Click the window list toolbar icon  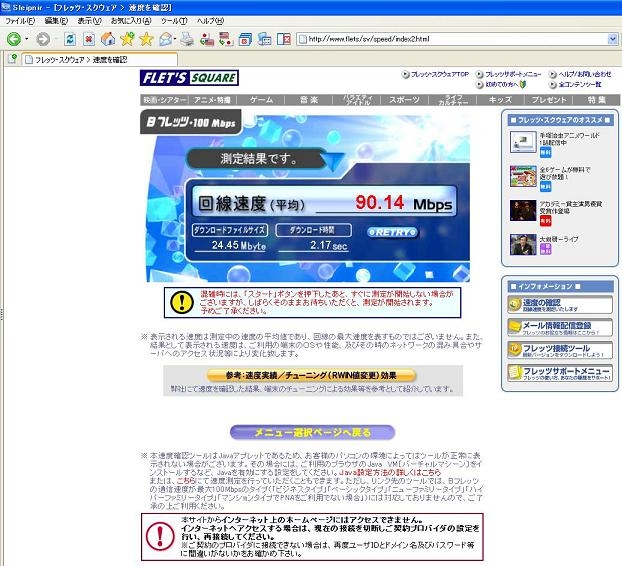click(x=264, y=39)
